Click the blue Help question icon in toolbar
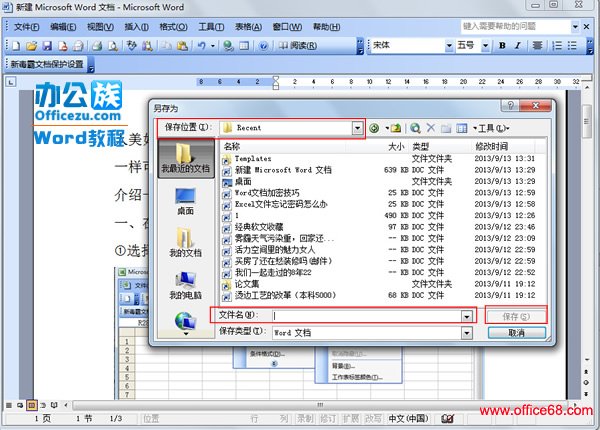This screenshot has height=430, width=600. 263,46
